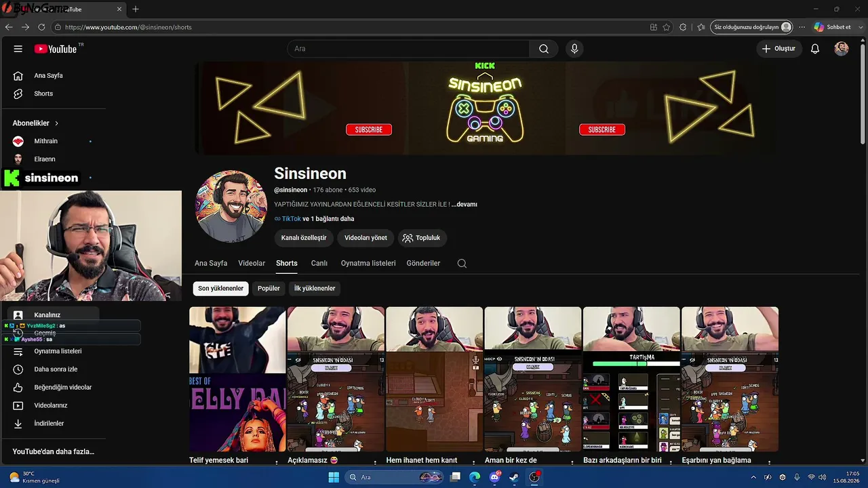Open the browser settings three-dots menu
Viewport: 868px width, 488px height.
click(802, 27)
